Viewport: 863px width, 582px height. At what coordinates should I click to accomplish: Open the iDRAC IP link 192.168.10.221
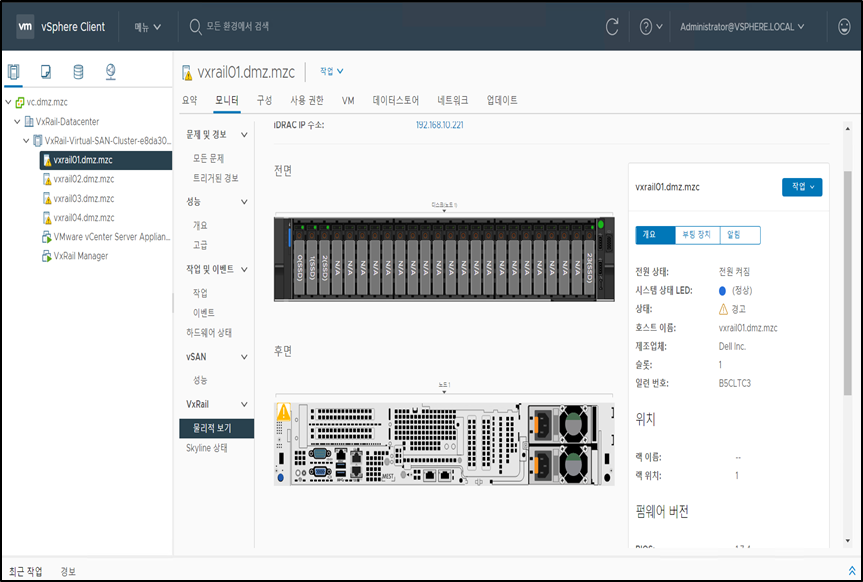pyautogui.click(x=439, y=125)
